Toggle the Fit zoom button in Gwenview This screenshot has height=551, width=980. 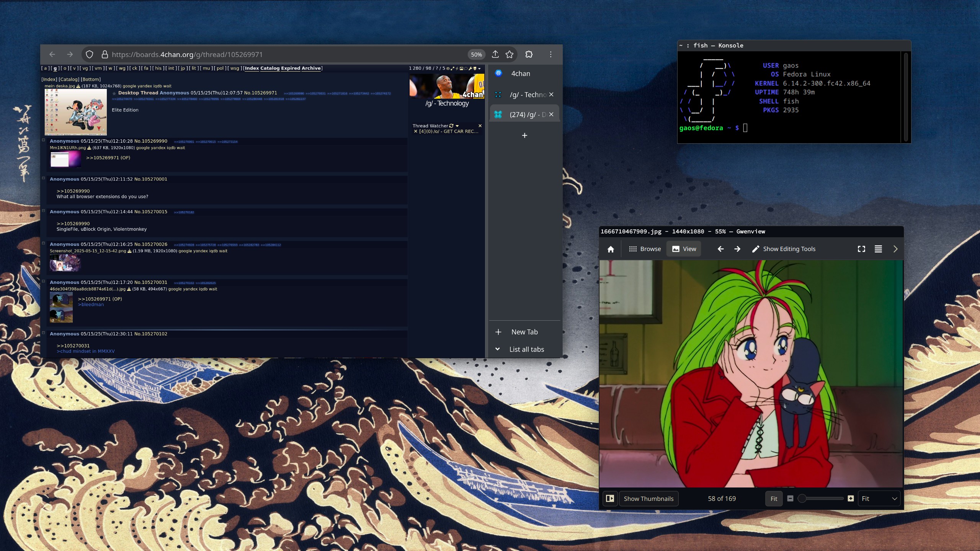(x=774, y=499)
